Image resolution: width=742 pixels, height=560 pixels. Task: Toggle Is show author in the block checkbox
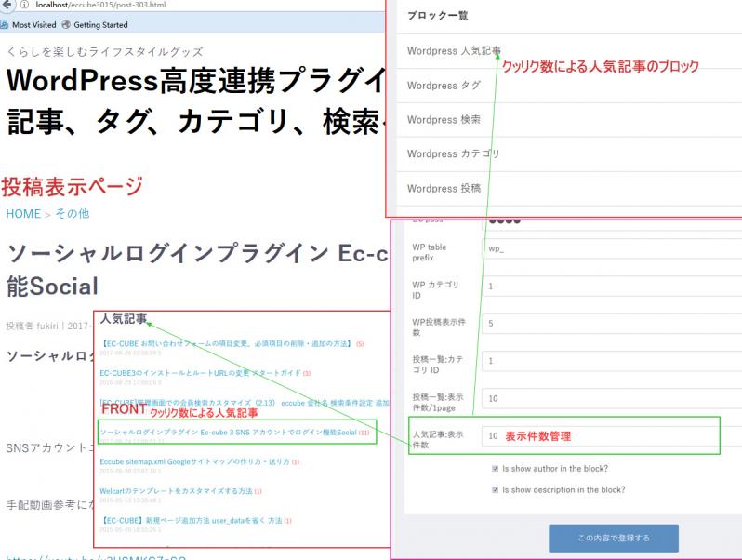[x=495, y=469]
